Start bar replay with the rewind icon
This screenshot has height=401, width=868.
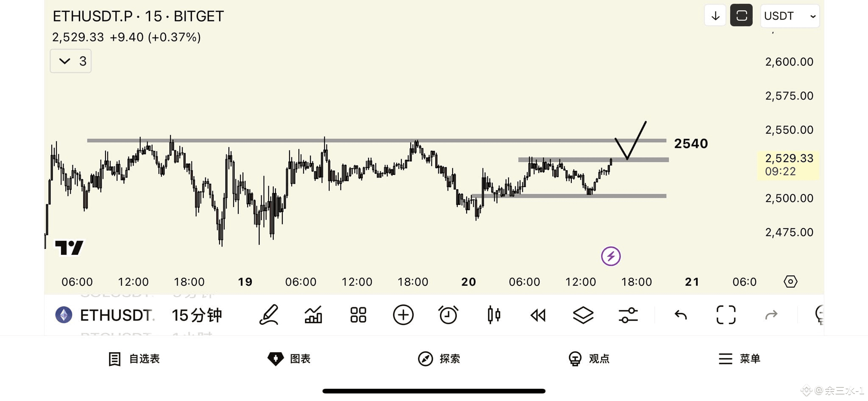click(x=538, y=315)
